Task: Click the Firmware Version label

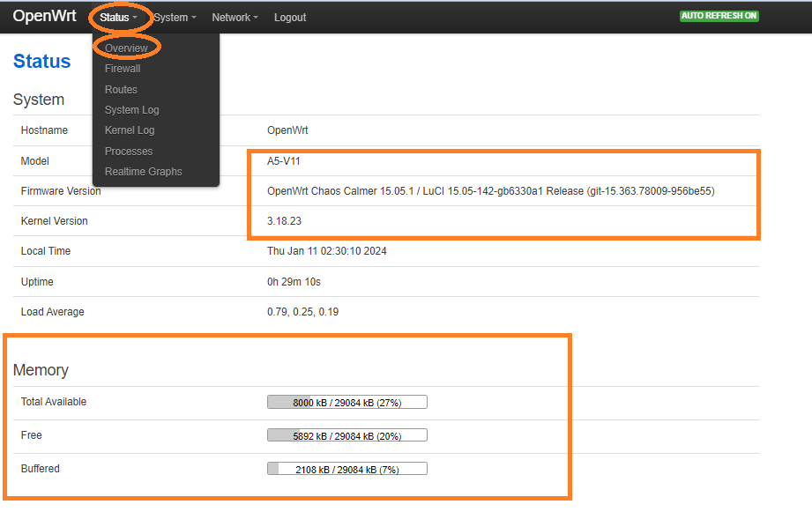Action: [61, 191]
